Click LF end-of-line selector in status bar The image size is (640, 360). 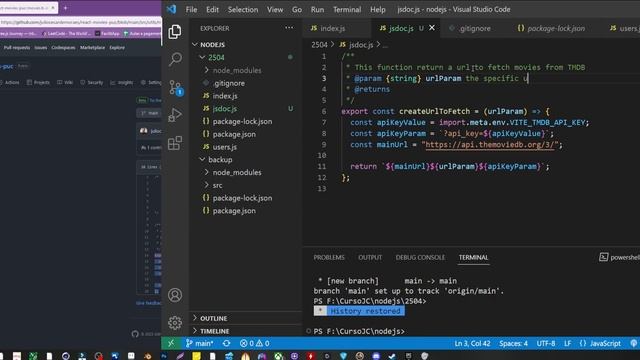567,343
